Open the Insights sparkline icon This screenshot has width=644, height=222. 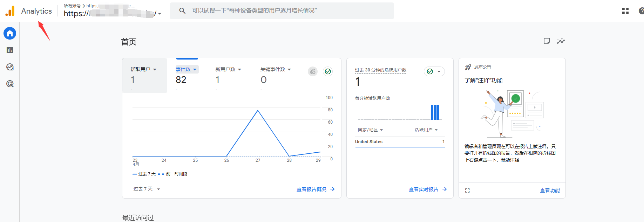561,41
